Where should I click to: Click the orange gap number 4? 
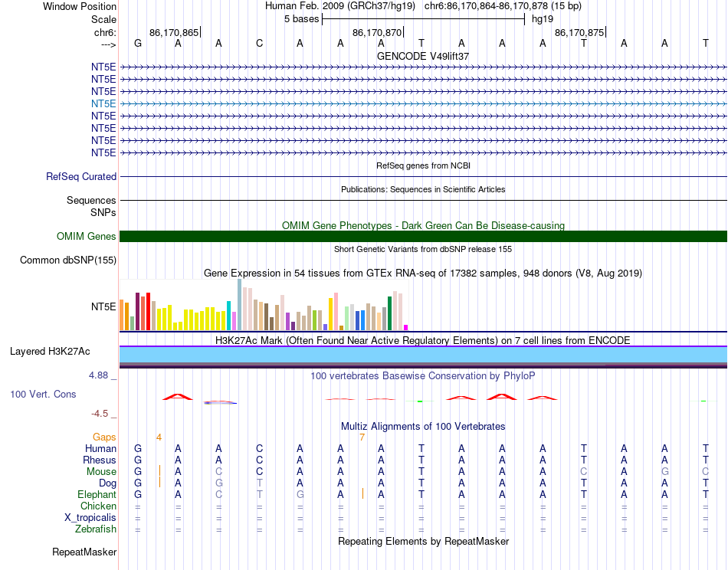[159, 437]
